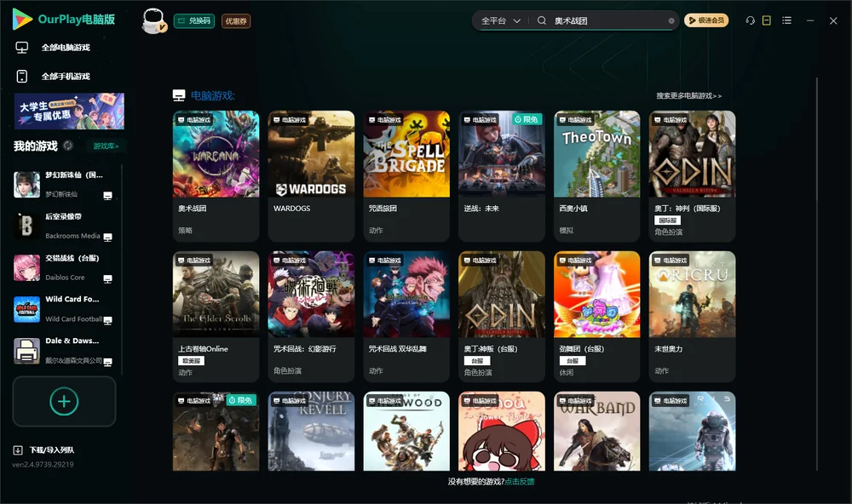852x504 pixels.
Task: Click the PC icon in the 梦幻新诛仙 row
Action: (107, 196)
